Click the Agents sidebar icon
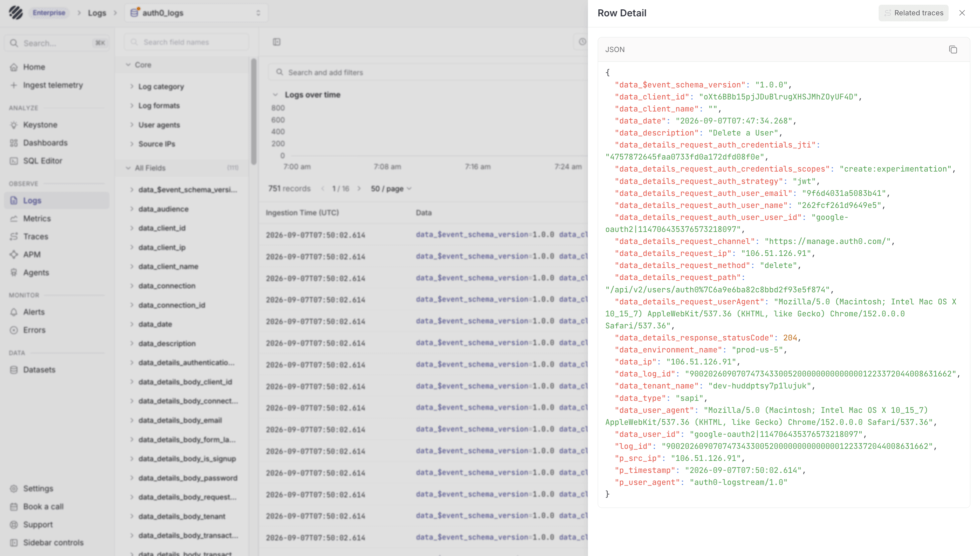 pos(14,272)
